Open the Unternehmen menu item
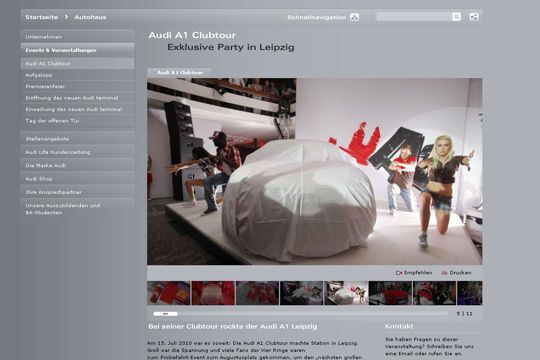The height and width of the screenshot is (360, 540). click(x=77, y=37)
